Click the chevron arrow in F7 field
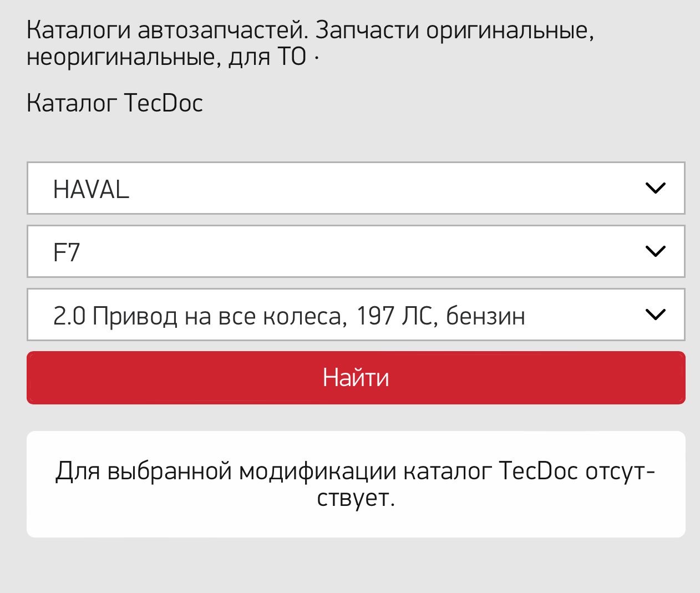The image size is (700, 593). (x=656, y=251)
